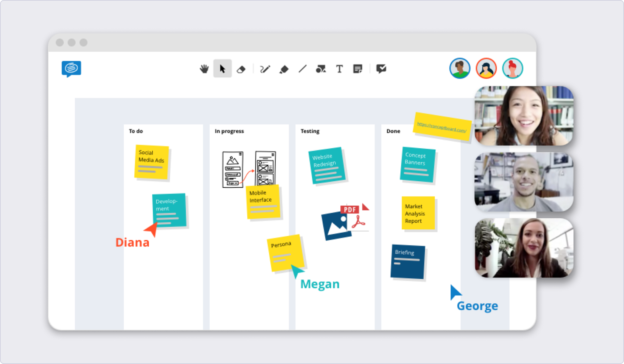
Task: Open the Shapes tool
Action: [321, 69]
